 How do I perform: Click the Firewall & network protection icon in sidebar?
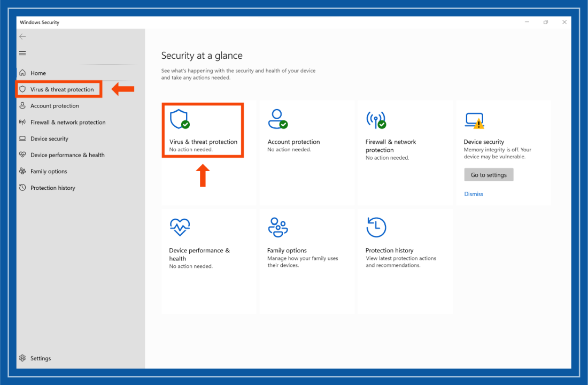[x=22, y=122]
